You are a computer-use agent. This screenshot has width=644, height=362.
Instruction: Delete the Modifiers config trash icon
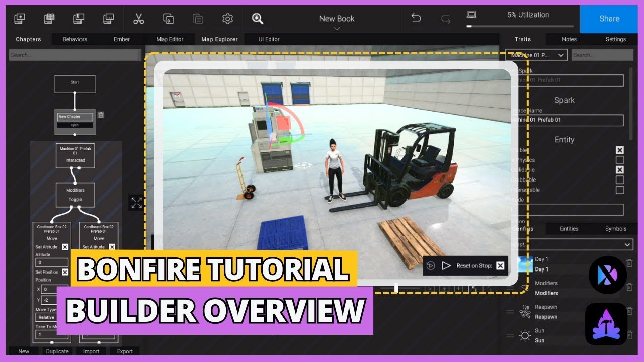[x=629, y=287]
